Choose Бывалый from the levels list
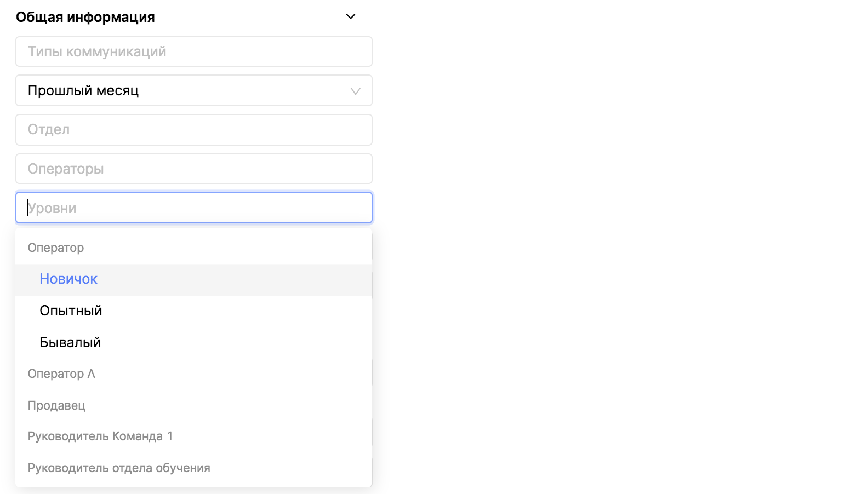 click(70, 343)
